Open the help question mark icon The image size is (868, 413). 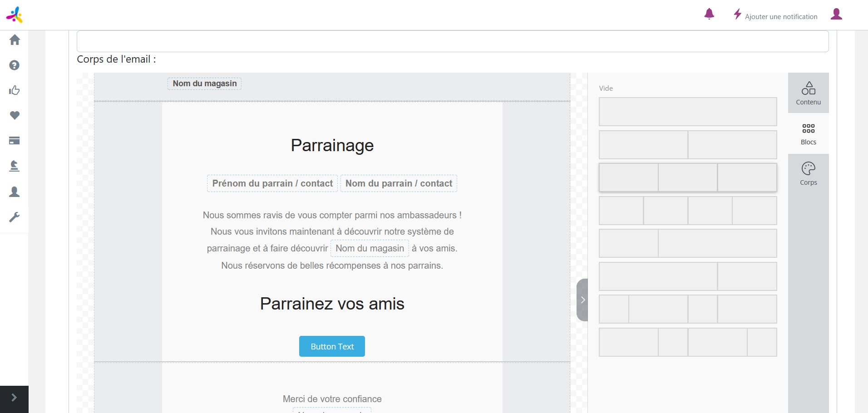click(15, 65)
